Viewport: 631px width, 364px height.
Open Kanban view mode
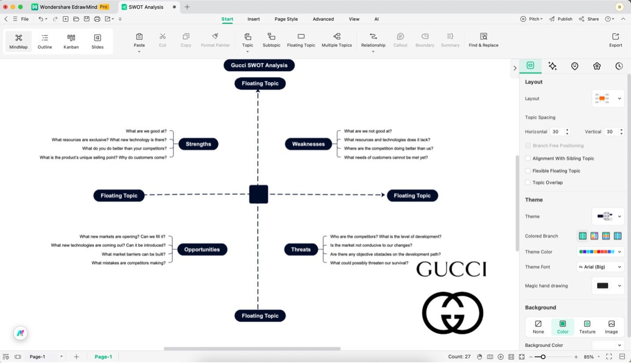click(x=71, y=41)
